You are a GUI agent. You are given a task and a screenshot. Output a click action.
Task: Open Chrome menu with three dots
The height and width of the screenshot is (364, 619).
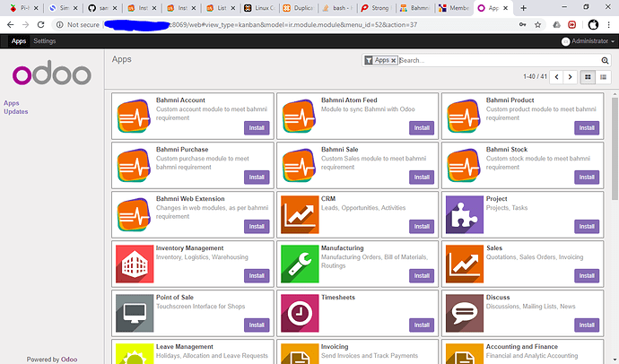pos(609,25)
